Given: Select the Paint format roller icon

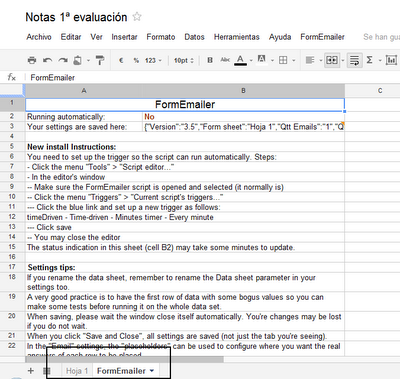Looking at the screenshot, I should click(x=100, y=60).
